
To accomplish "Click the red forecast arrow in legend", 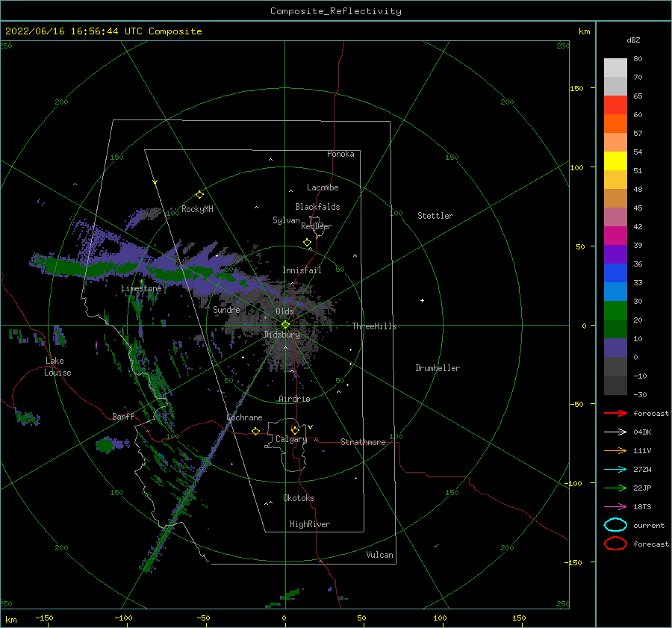I will [615, 413].
